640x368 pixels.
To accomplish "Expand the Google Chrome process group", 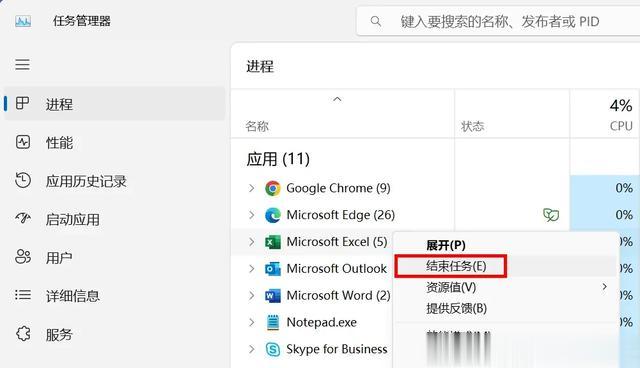I will coord(251,188).
